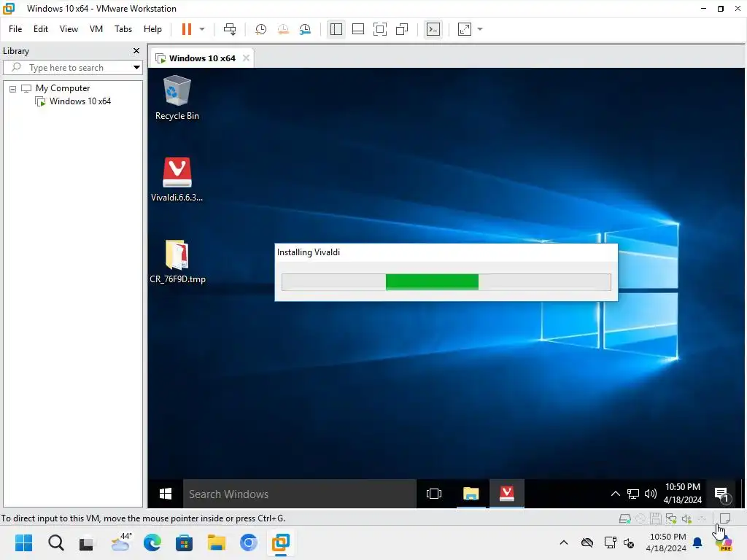Click VMware Workstation in host taskbar

click(281, 542)
